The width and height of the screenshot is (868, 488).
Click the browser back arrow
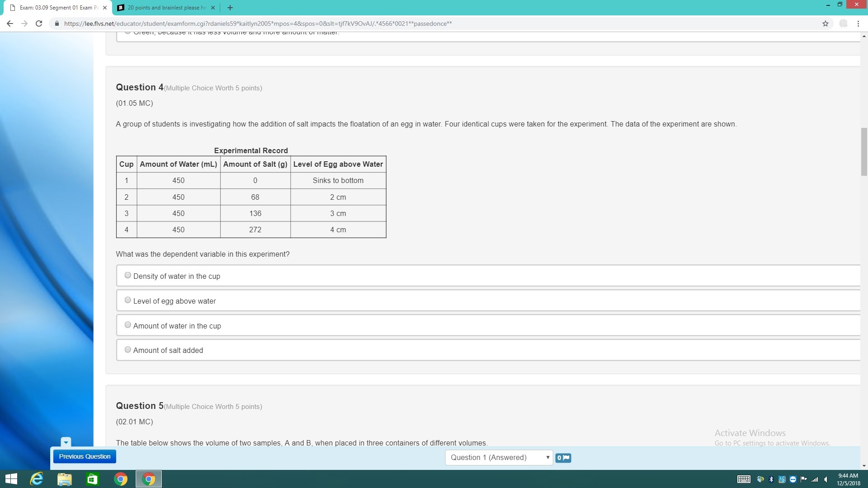10,23
